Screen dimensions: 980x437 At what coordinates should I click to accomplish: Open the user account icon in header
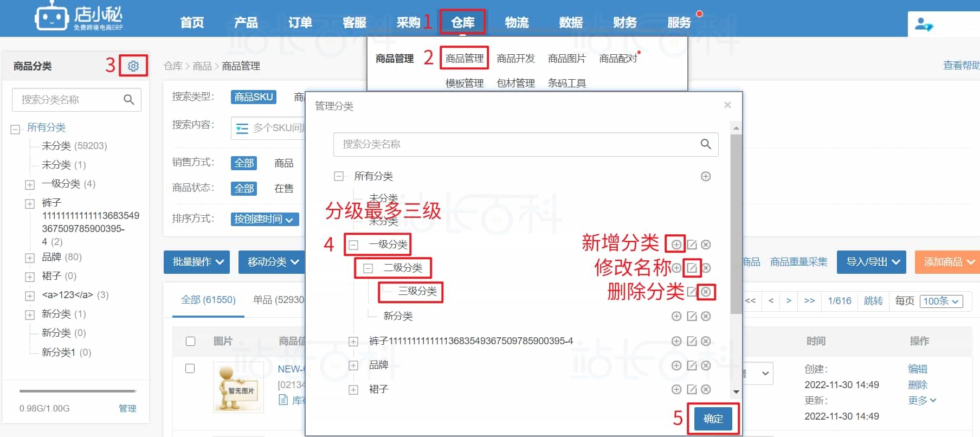click(924, 24)
